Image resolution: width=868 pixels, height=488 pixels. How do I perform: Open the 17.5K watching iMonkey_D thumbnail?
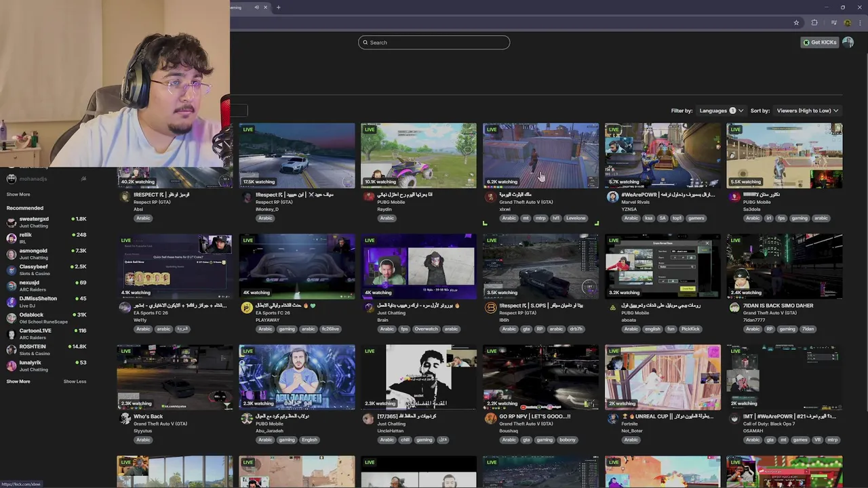pos(296,155)
